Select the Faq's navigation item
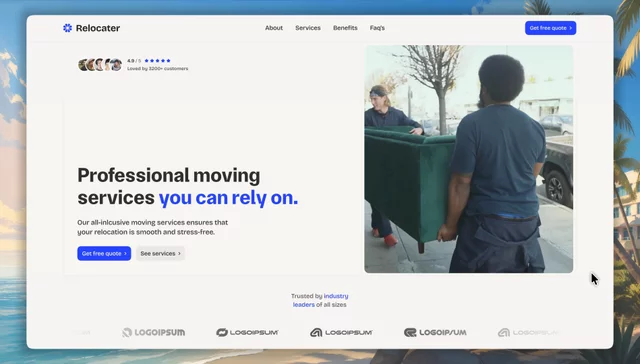 click(x=377, y=28)
